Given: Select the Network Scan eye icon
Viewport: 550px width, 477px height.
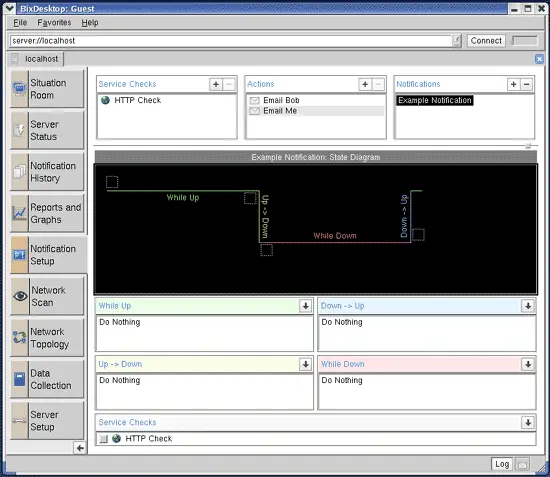Looking at the screenshot, I should click(20, 296).
